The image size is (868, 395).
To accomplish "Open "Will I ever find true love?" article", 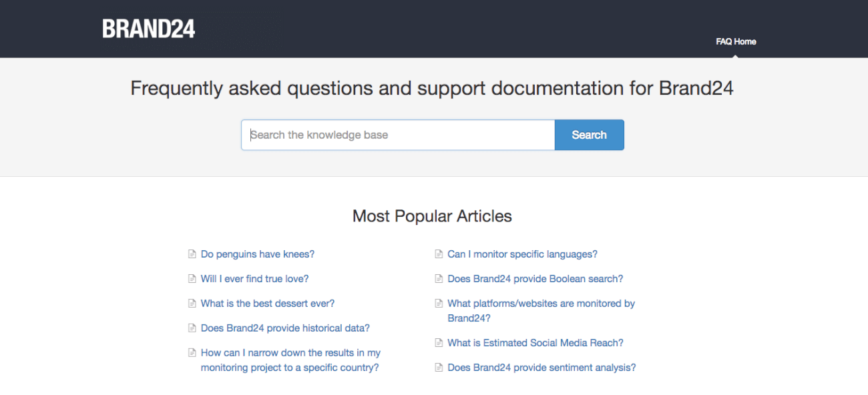I will point(255,279).
